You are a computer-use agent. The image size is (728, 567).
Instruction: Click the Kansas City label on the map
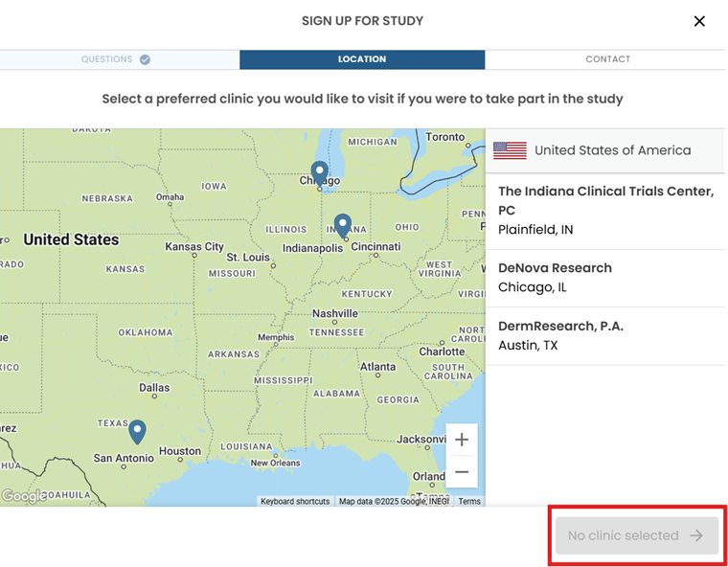(194, 246)
